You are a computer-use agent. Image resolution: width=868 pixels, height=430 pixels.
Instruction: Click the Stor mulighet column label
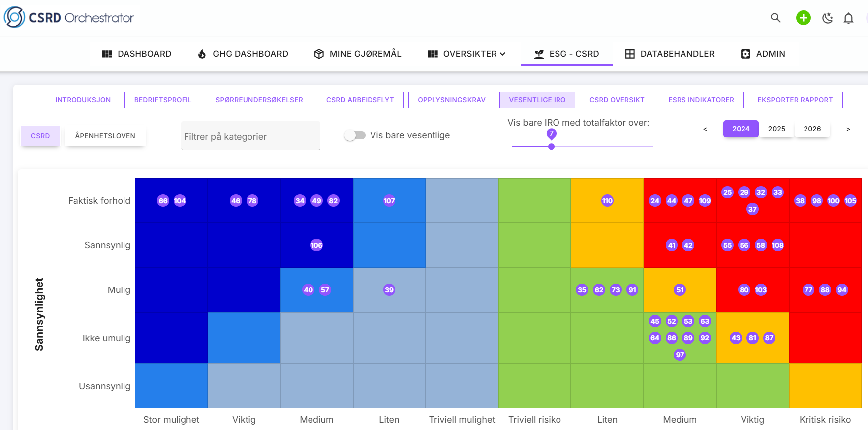pos(171,420)
